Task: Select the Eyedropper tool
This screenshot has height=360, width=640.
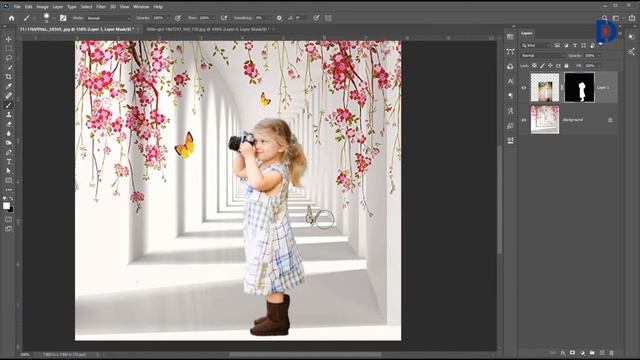Action: point(9,86)
